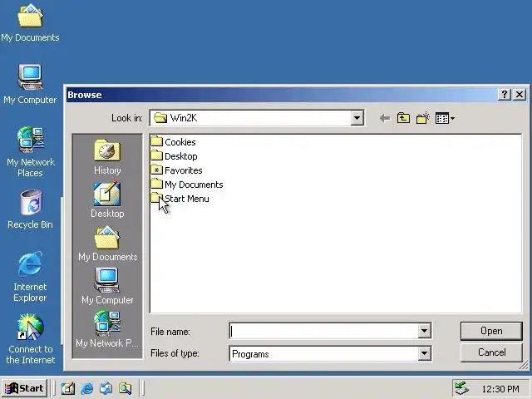Screen dimensions: 532x399
Task: Open the History place in the Browse sidebar
Action: pyautogui.click(x=107, y=157)
